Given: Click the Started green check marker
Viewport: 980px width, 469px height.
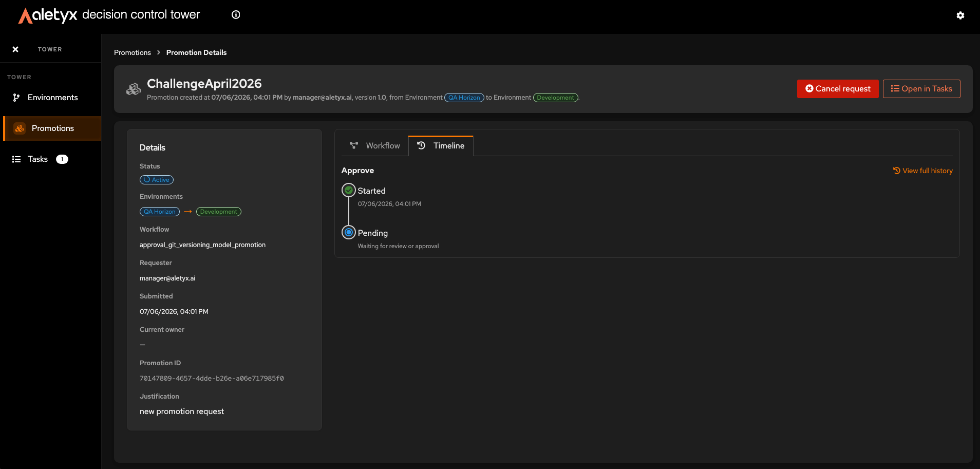Looking at the screenshot, I should [x=349, y=191].
